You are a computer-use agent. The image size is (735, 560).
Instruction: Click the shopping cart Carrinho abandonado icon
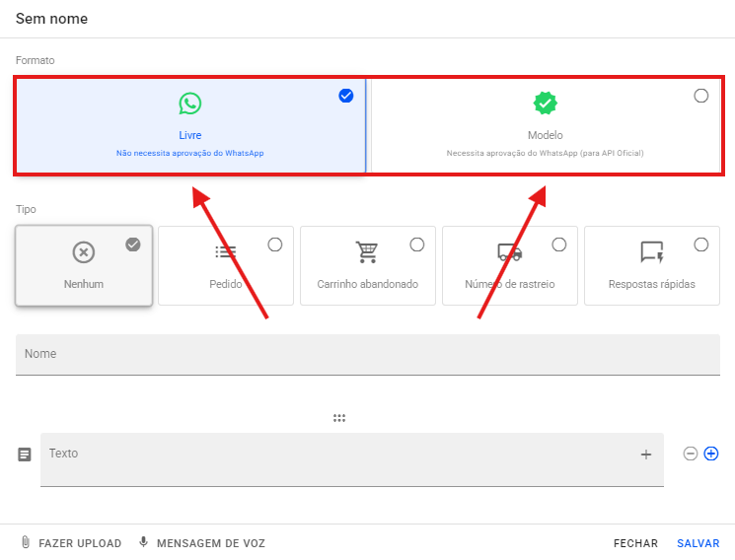coord(368,252)
